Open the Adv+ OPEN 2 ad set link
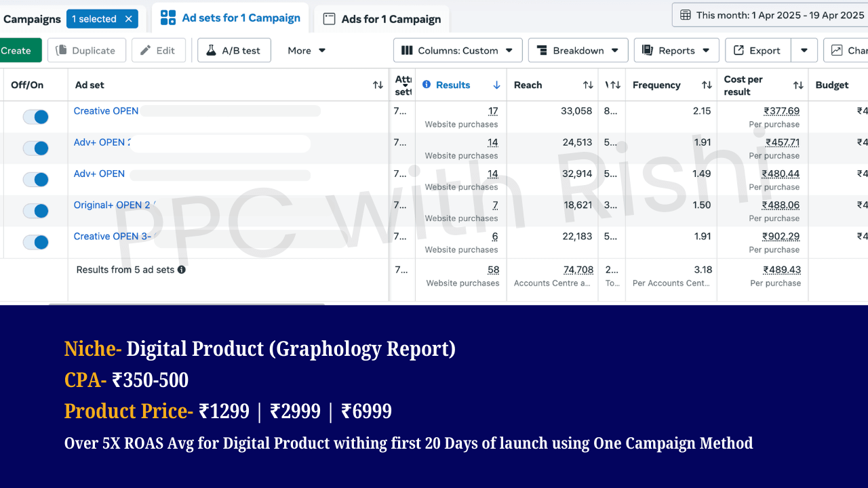This screenshot has height=488, width=868. [102, 142]
